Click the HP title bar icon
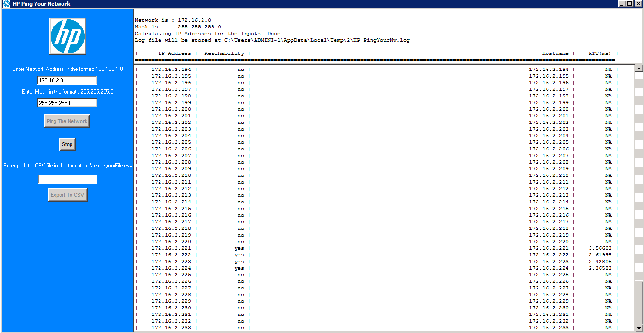 coord(6,4)
